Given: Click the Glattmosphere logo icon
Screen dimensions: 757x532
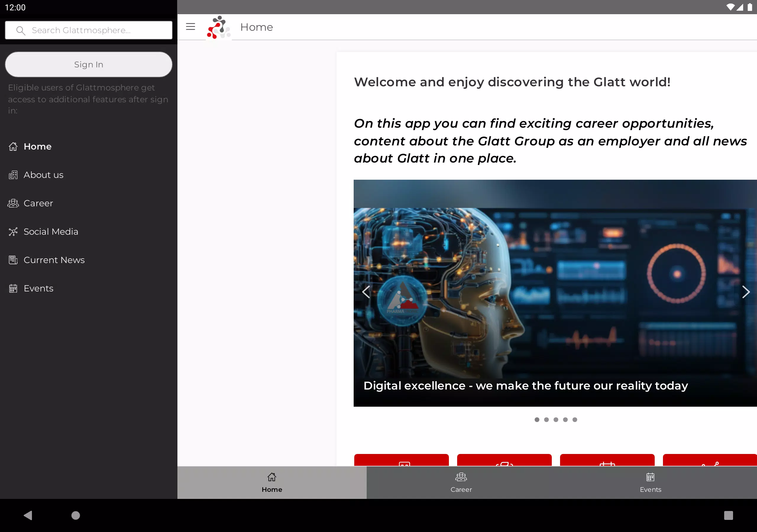Looking at the screenshot, I should pyautogui.click(x=218, y=27).
